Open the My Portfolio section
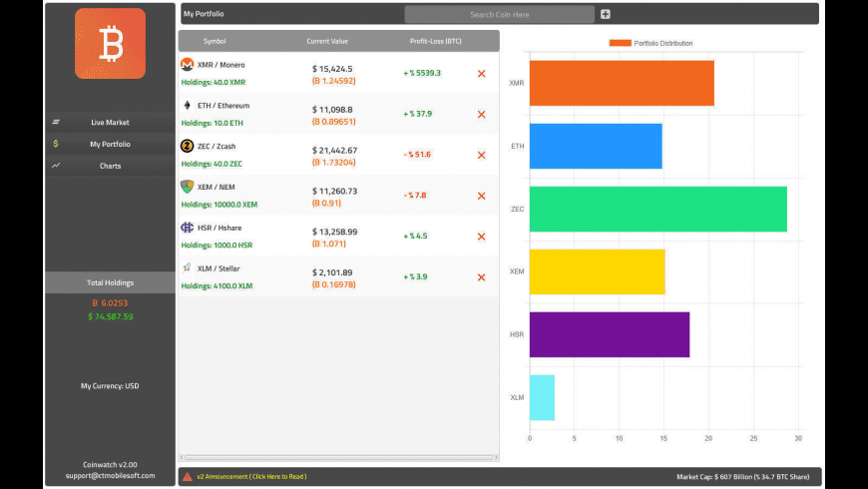This screenshot has width=868, height=489. (x=110, y=144)
